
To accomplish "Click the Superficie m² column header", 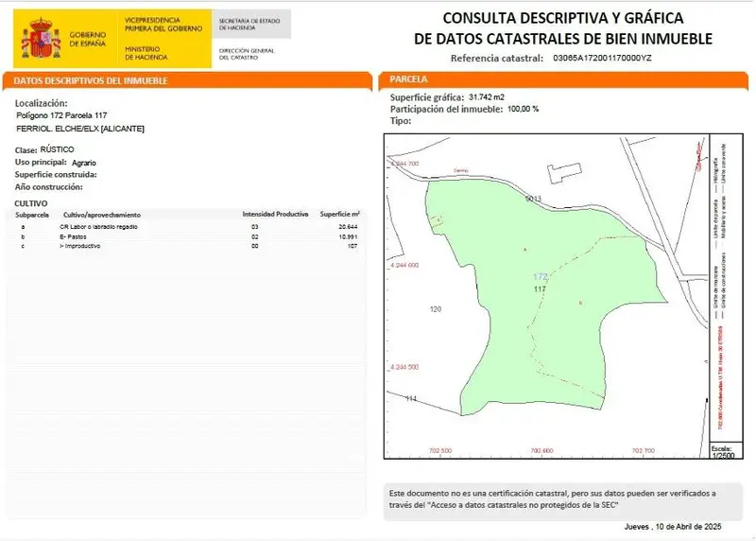I will click(x=340, y=214).
